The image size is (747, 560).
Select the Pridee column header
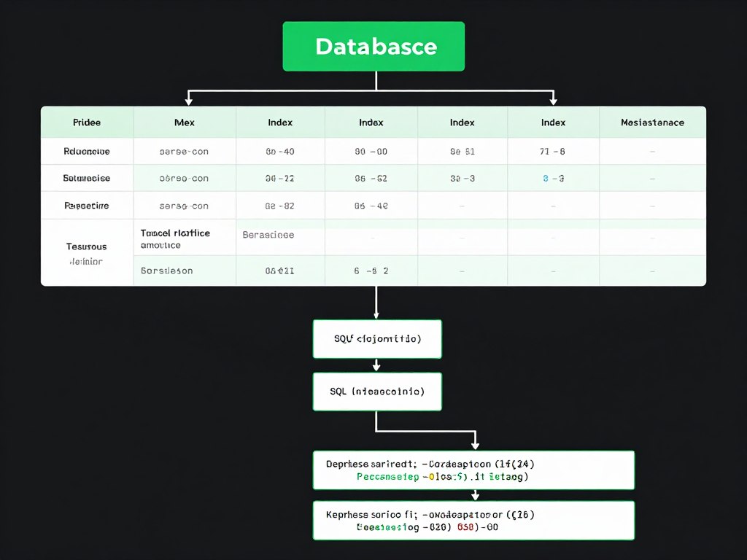click(87, 122)
